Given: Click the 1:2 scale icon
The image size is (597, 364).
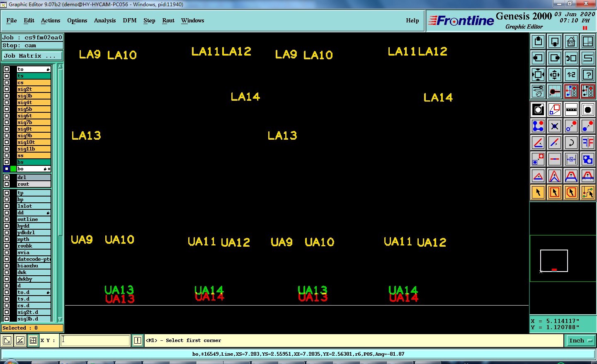Looking at the screenshot, I should coord(571,75).
